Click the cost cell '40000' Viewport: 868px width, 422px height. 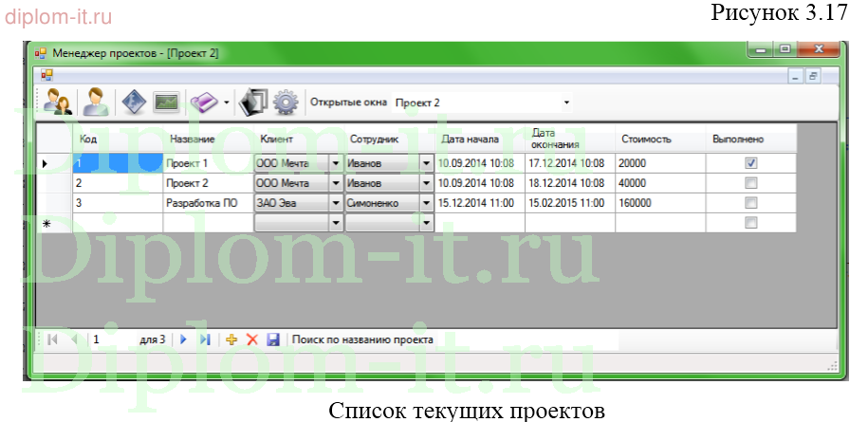[x=660, y=183]
